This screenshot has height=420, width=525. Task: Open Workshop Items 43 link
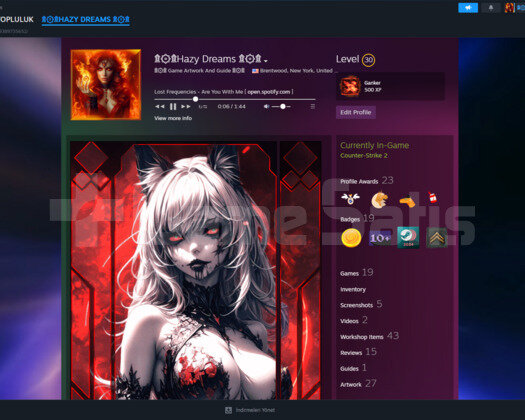[x=370, y=336]
